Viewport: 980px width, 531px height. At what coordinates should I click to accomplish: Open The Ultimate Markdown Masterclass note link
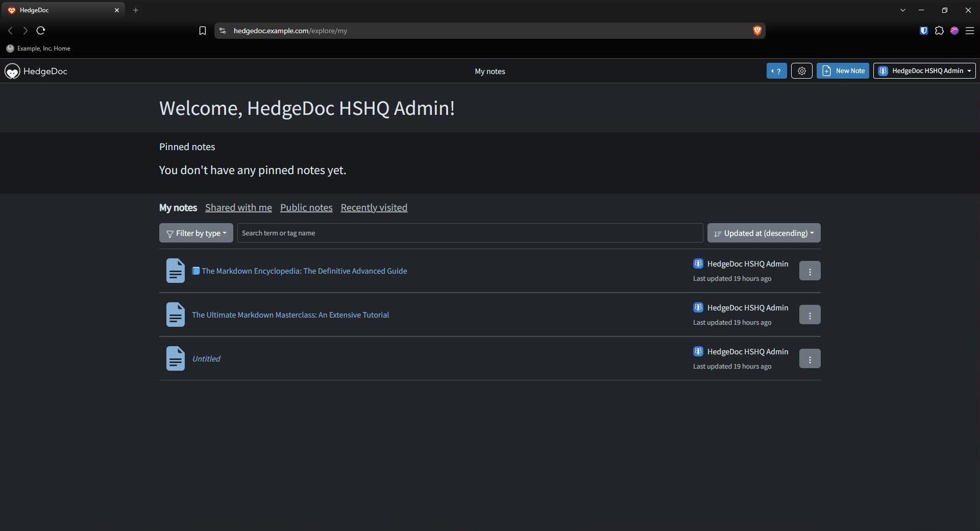coord(290,315)
